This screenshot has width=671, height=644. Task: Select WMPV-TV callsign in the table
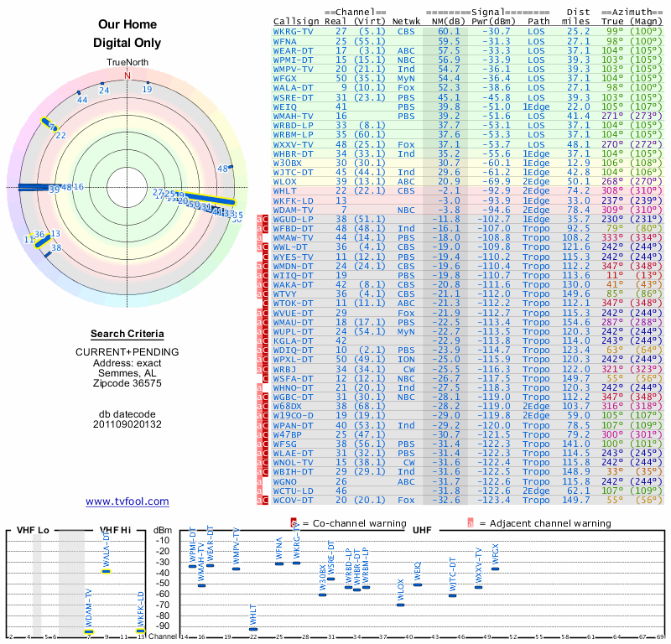[293, 70]
